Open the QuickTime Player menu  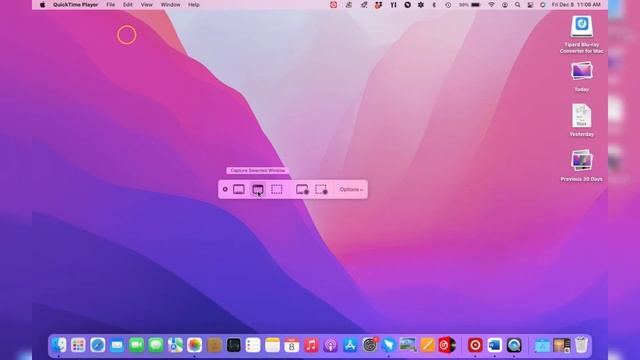point(76,5)
